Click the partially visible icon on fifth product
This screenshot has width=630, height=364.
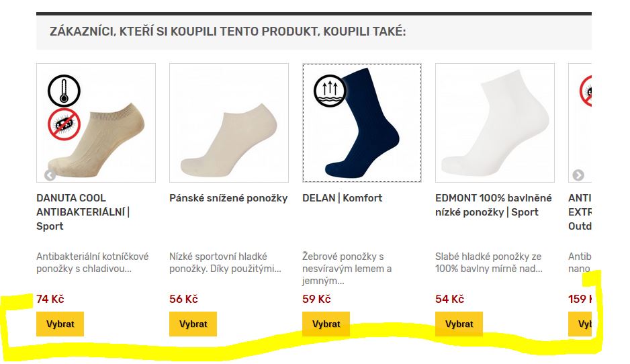click(x=586, y=91)
